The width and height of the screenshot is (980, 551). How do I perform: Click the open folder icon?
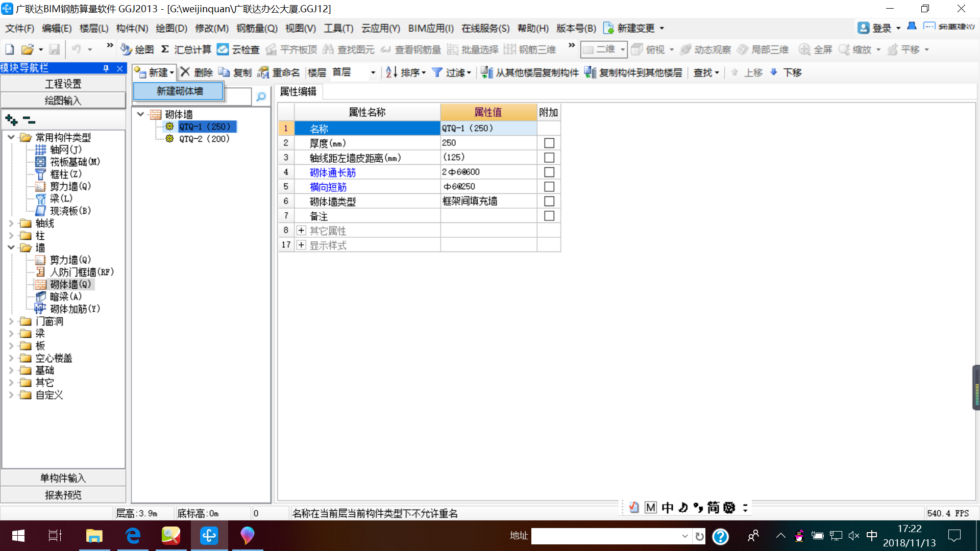[x=27, y=49]
